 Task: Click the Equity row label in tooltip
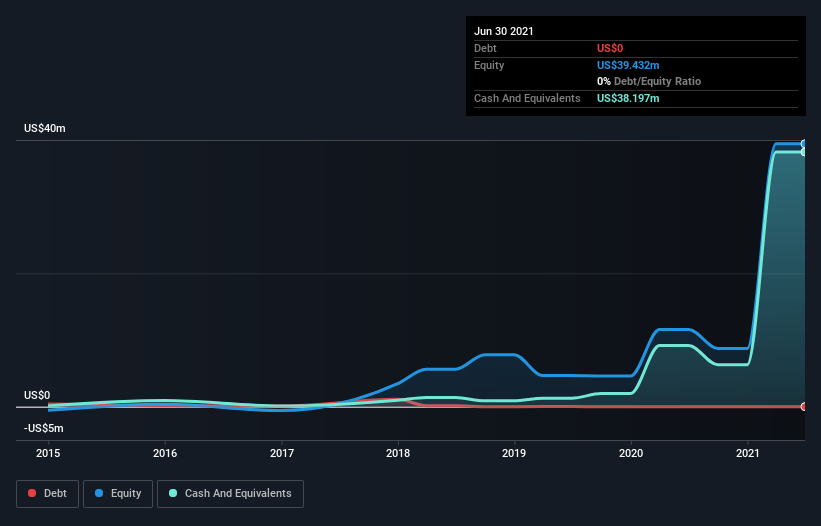coord(489,65)
